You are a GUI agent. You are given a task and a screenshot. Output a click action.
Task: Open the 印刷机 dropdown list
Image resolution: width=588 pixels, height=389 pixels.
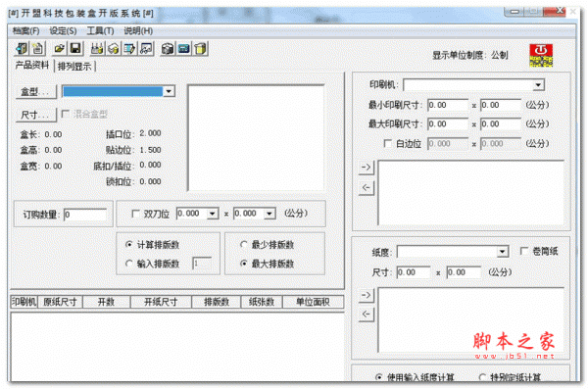pos(538,85)
